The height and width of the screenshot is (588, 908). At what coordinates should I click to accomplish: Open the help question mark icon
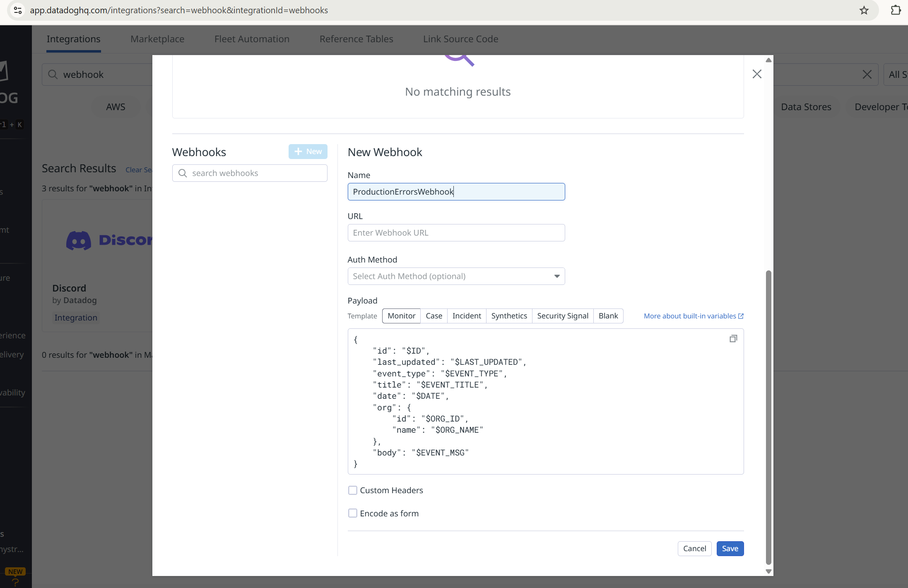15,582
